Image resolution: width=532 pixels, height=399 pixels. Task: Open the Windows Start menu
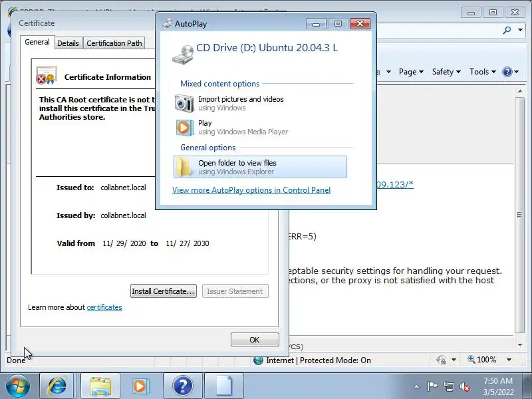(18, 386)
